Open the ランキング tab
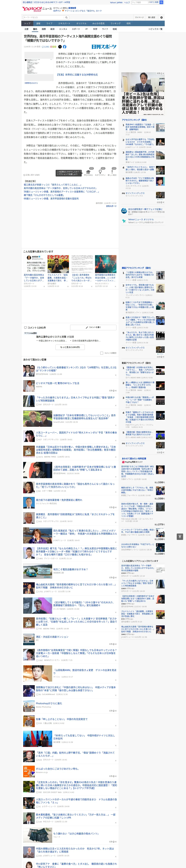 click(115, 24)
